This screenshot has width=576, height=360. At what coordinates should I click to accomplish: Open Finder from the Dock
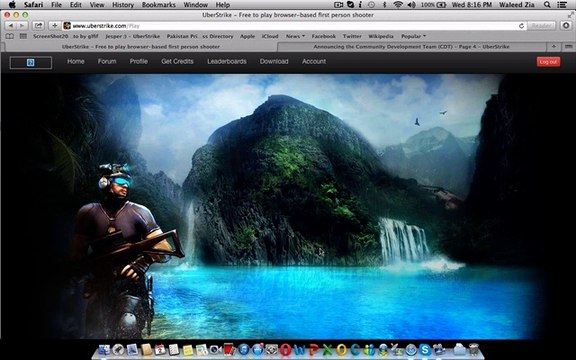coord(104,349)
